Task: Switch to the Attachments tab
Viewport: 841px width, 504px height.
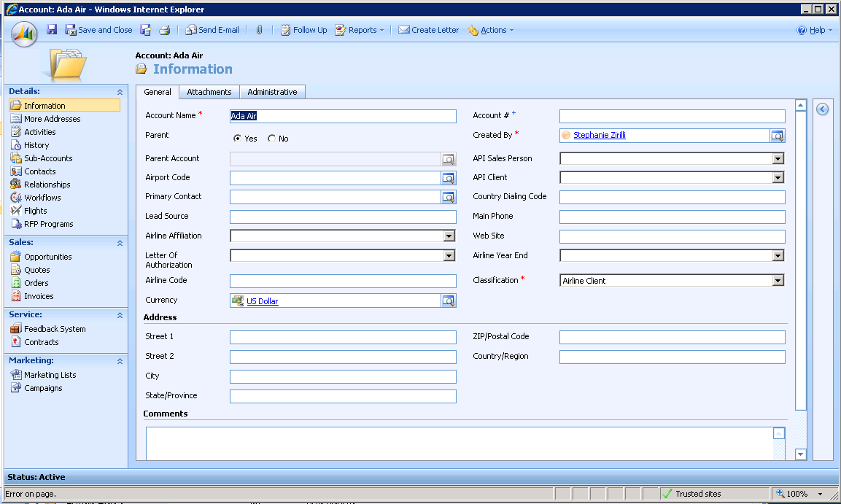Action: (209, 92)
